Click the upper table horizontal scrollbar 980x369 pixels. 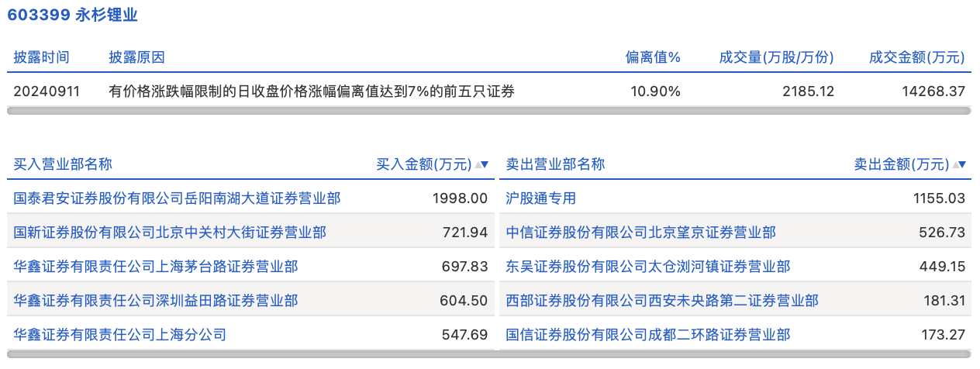pos(488,111)
